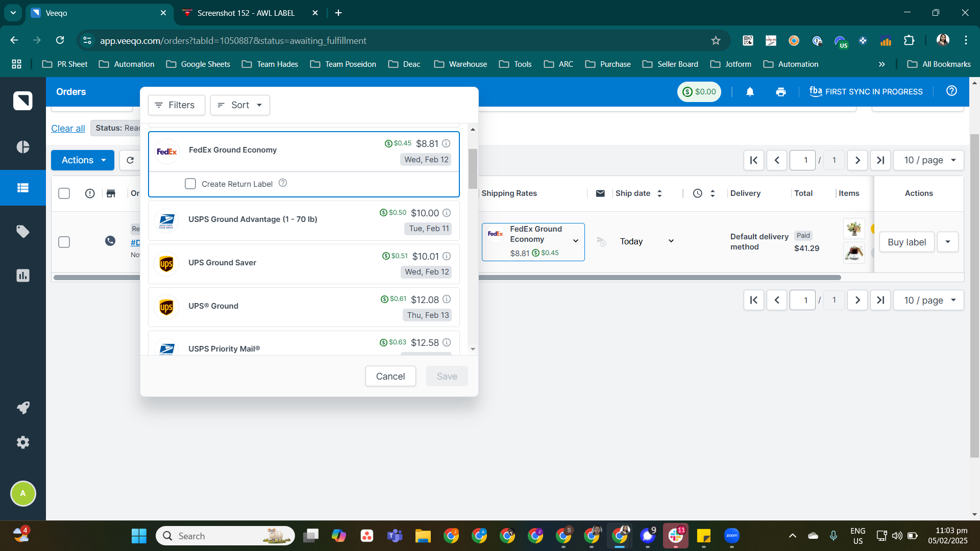Switch to the Veeqo browser tab
Screen dimensions: 980x551
(x=100, y=13)
